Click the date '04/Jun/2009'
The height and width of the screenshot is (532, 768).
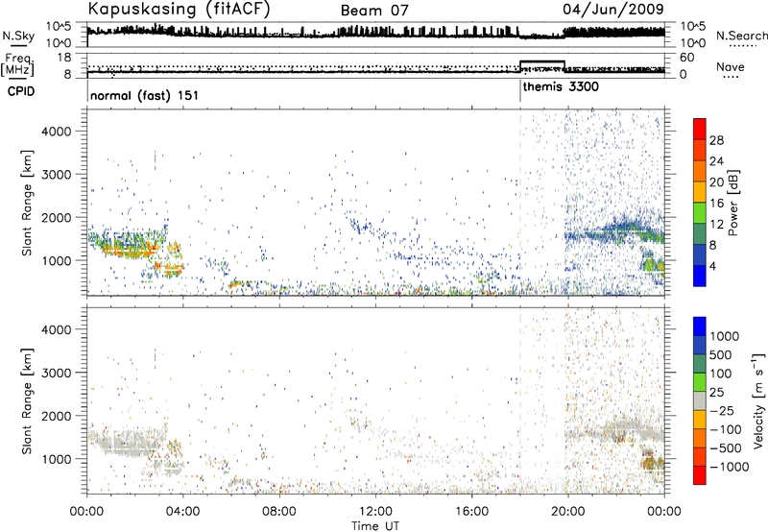pos(613,9)
